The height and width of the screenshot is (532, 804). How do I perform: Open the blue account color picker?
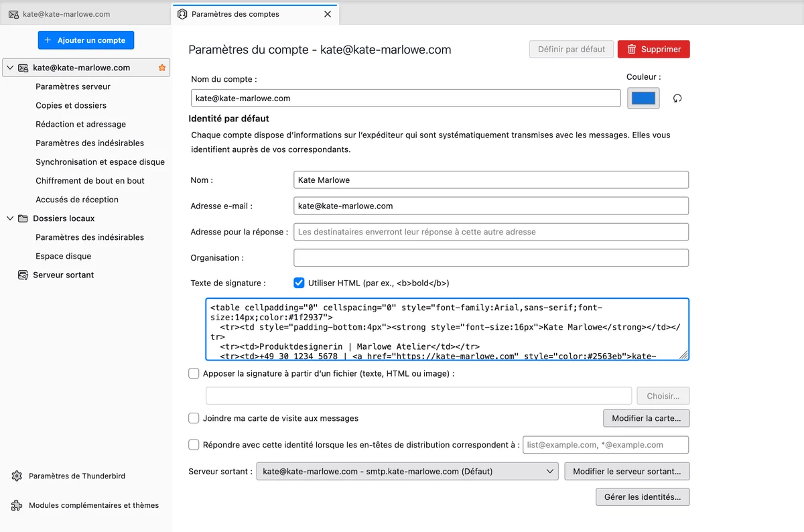(x=643, y=98)
